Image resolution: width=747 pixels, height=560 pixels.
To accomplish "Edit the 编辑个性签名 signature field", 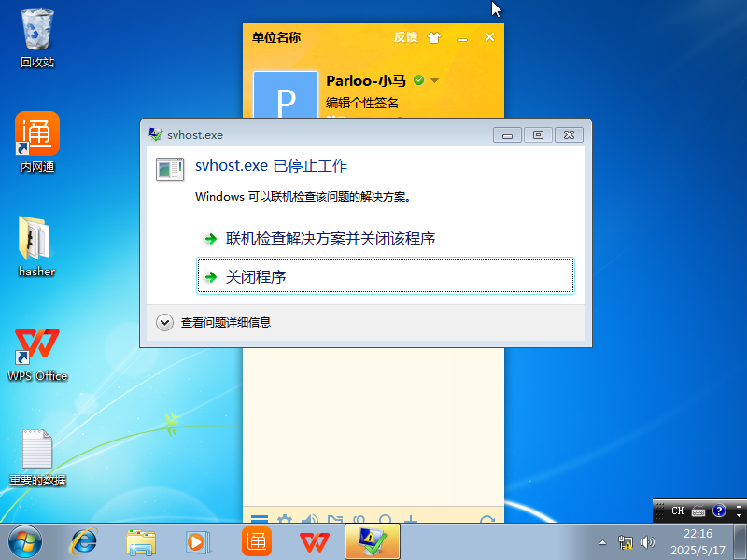I will [362, 103].
